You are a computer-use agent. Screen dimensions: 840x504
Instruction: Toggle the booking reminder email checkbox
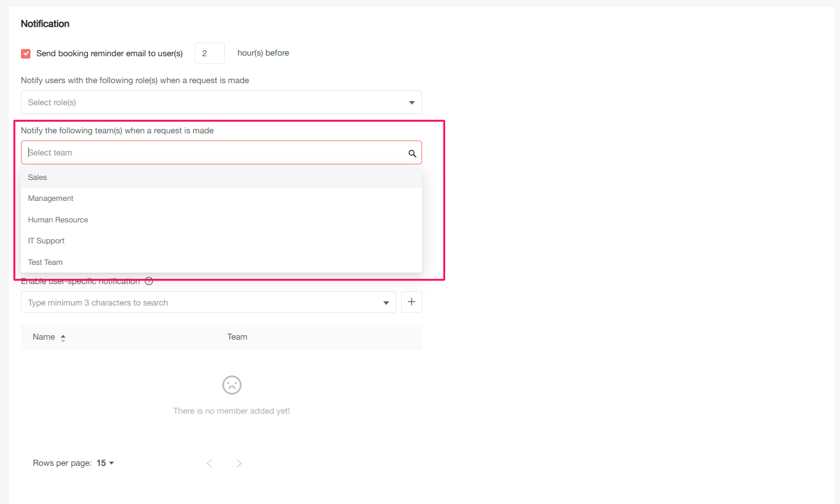[26, 54]
